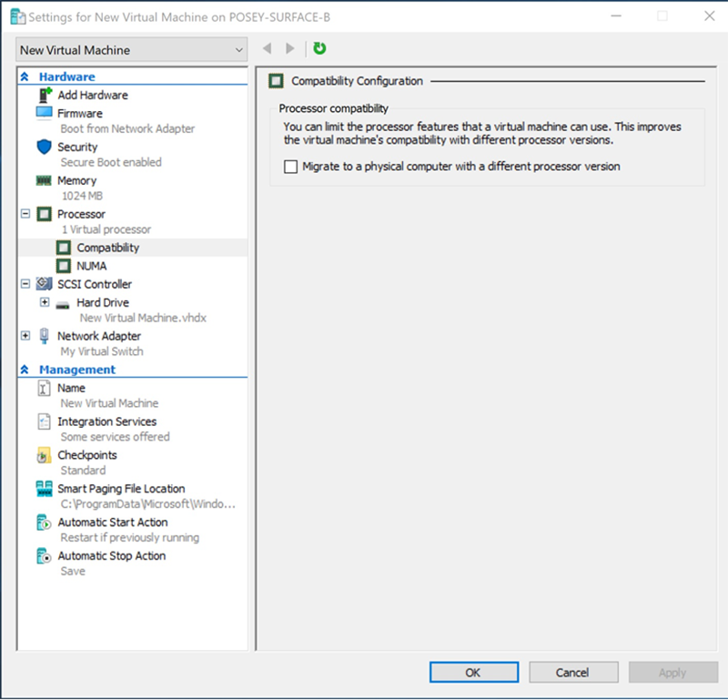Select the Add Hardware item
Screen dimensions: 728x700
point(93,95)
